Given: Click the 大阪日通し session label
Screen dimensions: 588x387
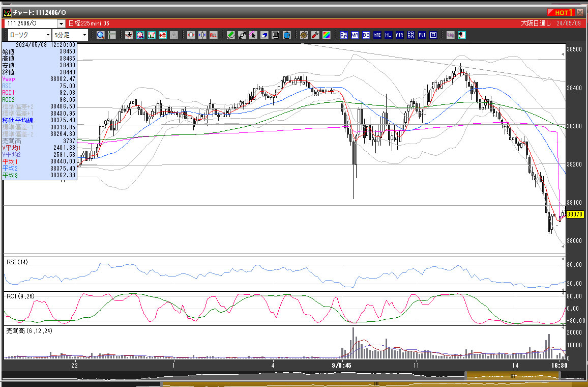Looking at the screenshot, I should [x=536, y=23].
